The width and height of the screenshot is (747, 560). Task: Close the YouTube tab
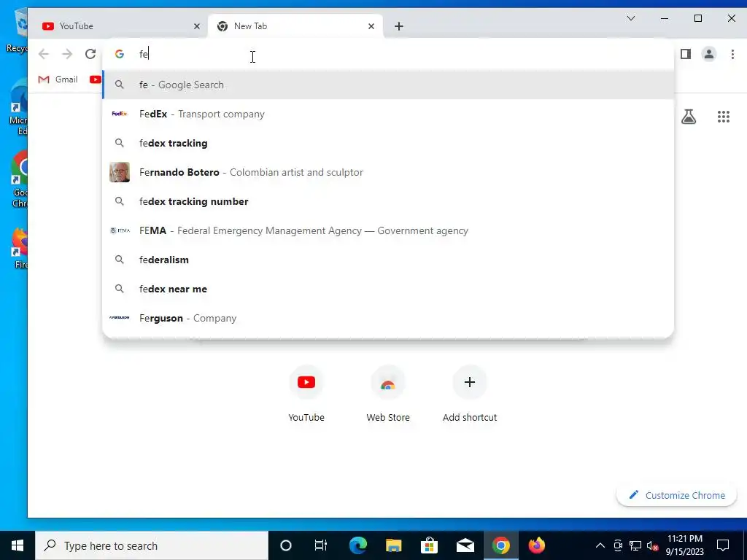coord(197,26)
